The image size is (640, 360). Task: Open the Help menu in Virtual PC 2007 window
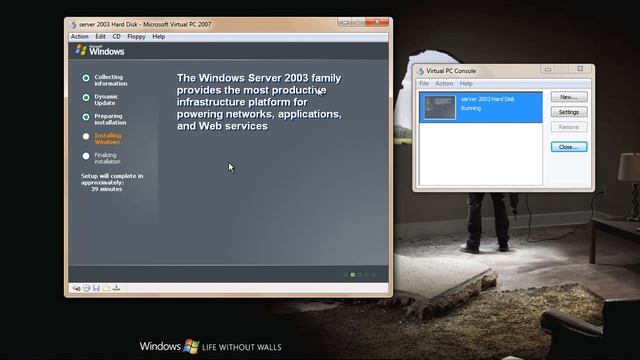tap(159, 37)
